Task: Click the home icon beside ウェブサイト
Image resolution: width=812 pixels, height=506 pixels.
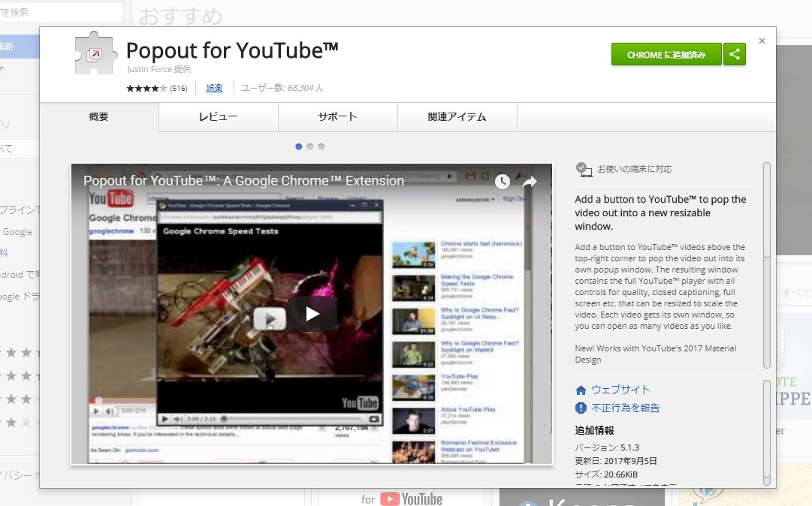Action: 581,390
